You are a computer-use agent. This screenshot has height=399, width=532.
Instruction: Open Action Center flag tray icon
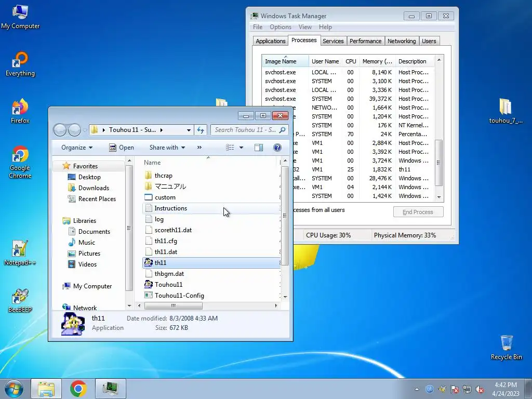point(455,389)
